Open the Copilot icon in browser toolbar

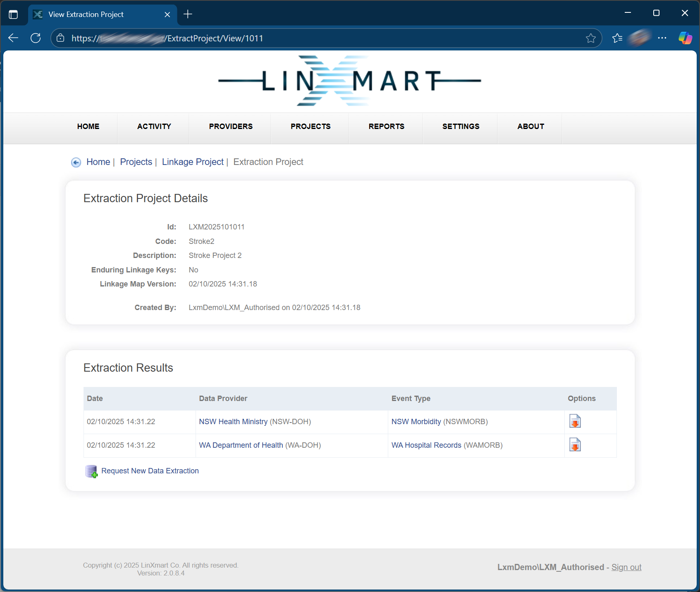click(685, 38)
